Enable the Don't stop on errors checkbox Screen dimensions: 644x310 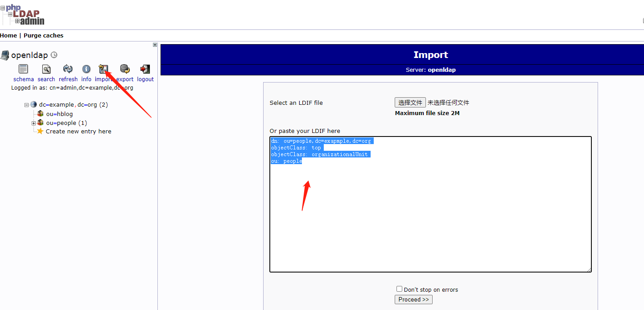tap(399, 289)
